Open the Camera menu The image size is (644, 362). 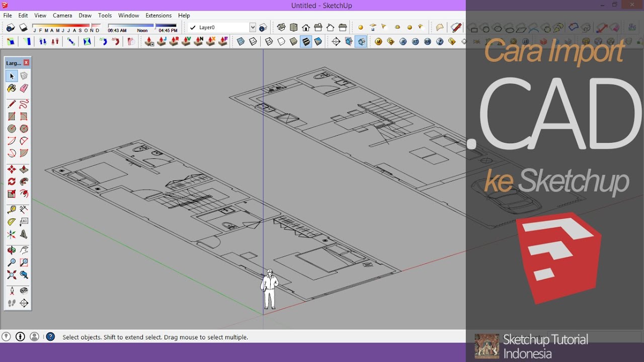(62, 16)
